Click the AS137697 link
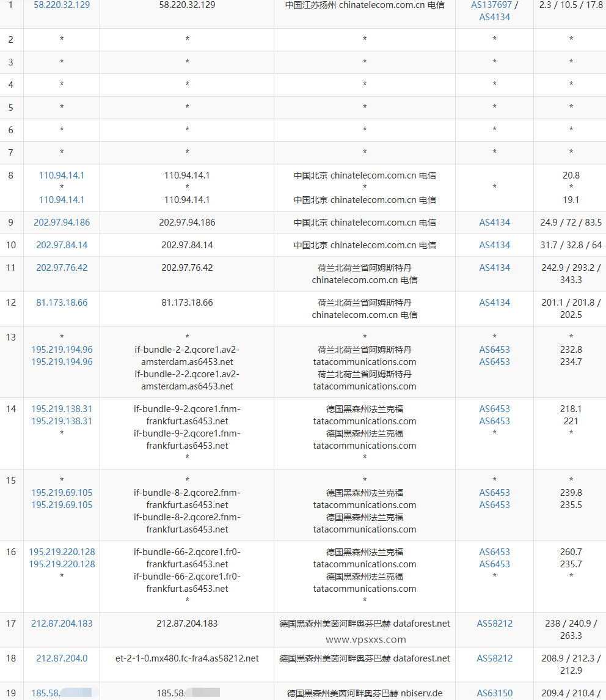 click(x=491, y=5)
